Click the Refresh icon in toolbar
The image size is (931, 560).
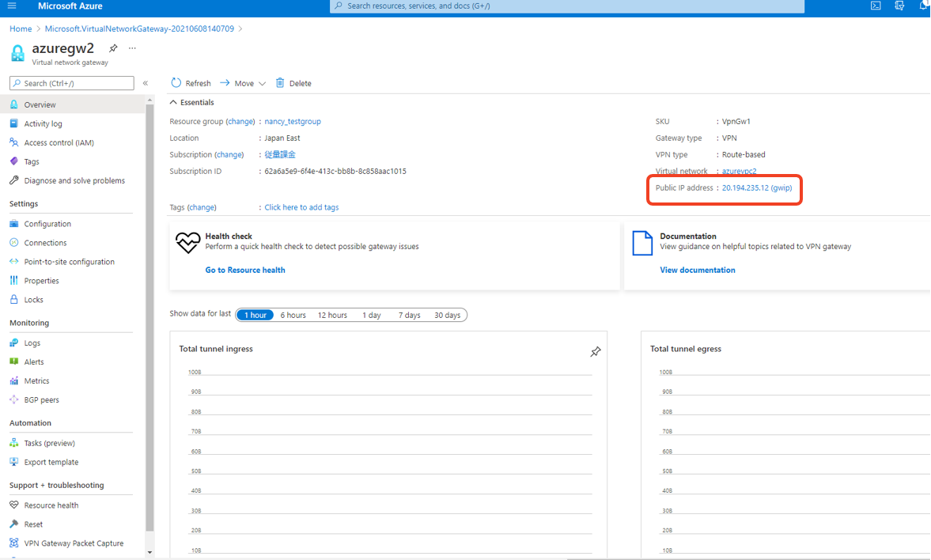pos(176,83)
